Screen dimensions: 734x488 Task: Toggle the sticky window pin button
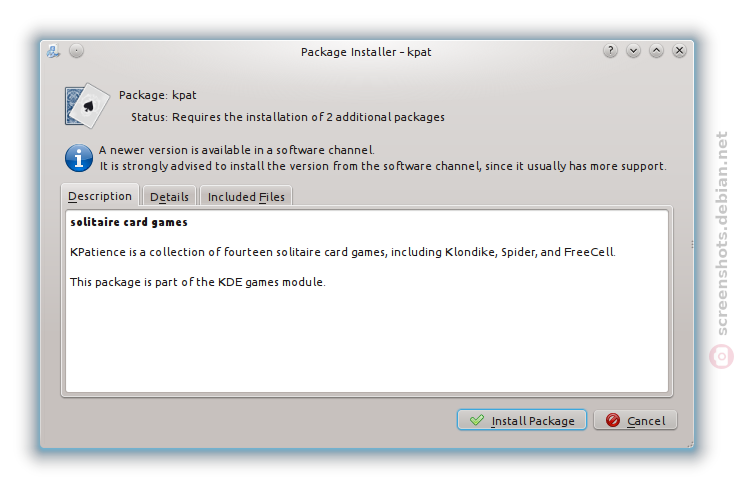tap(76, 51)
